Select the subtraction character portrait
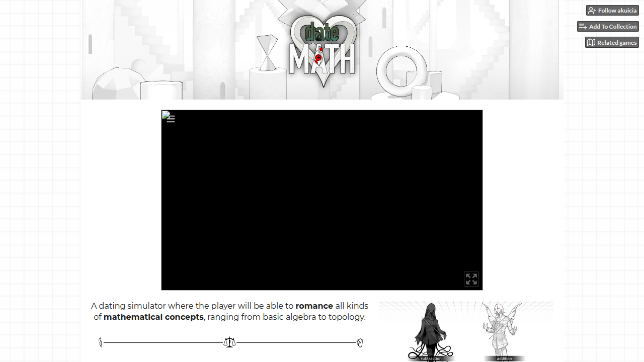Viewport: 644px width, 362px height. pos(431,331)
